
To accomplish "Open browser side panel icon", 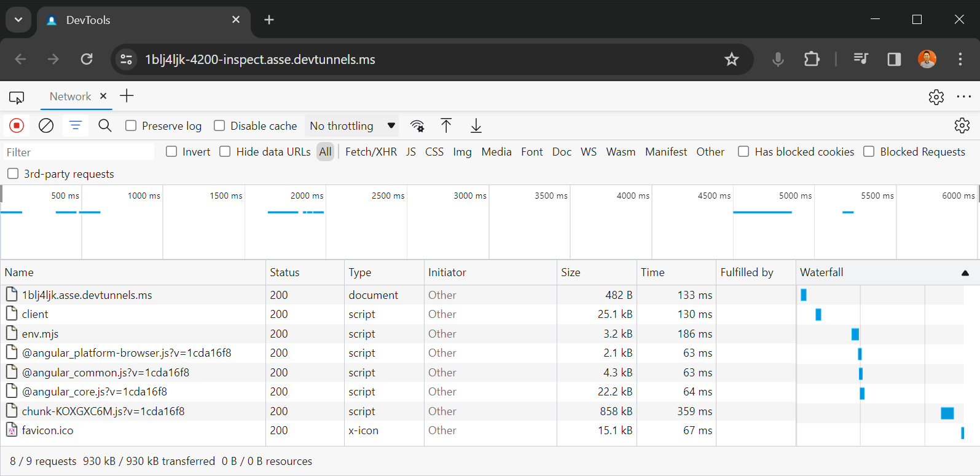I will click(894, 59).
